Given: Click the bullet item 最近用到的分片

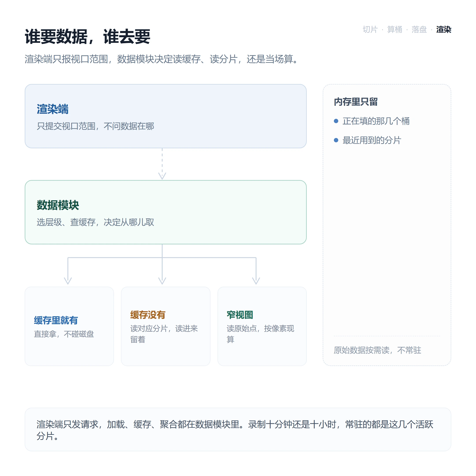Looking at the screenshot, I should click(372, 140).
